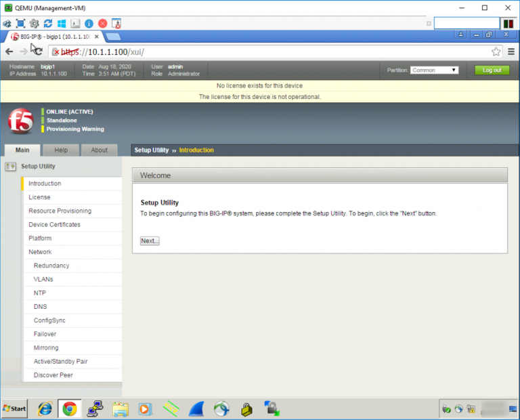
Task: Click the network tray icon with green check
Action: click(x=446, y=409)
